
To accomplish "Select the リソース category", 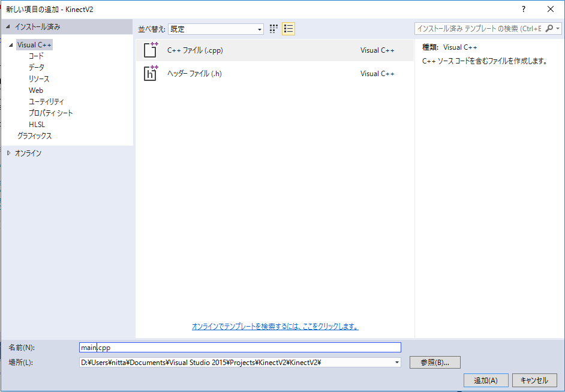I will point(39,79).
